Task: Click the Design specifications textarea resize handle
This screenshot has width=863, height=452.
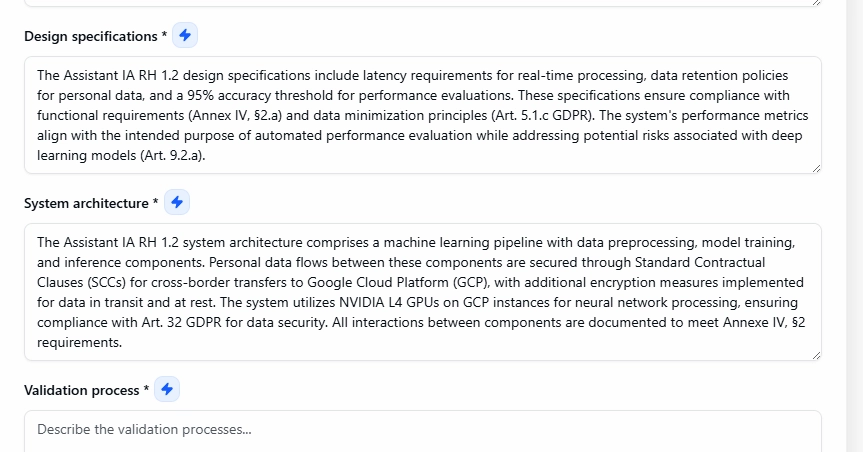Action: [816, 168]
